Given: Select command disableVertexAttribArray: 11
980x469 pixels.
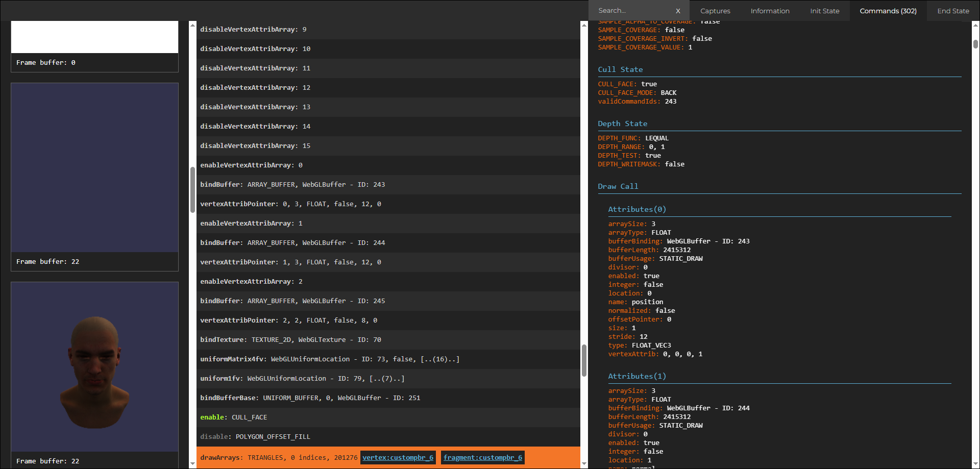Looking at the screenshot, I should tap(388, 68).
